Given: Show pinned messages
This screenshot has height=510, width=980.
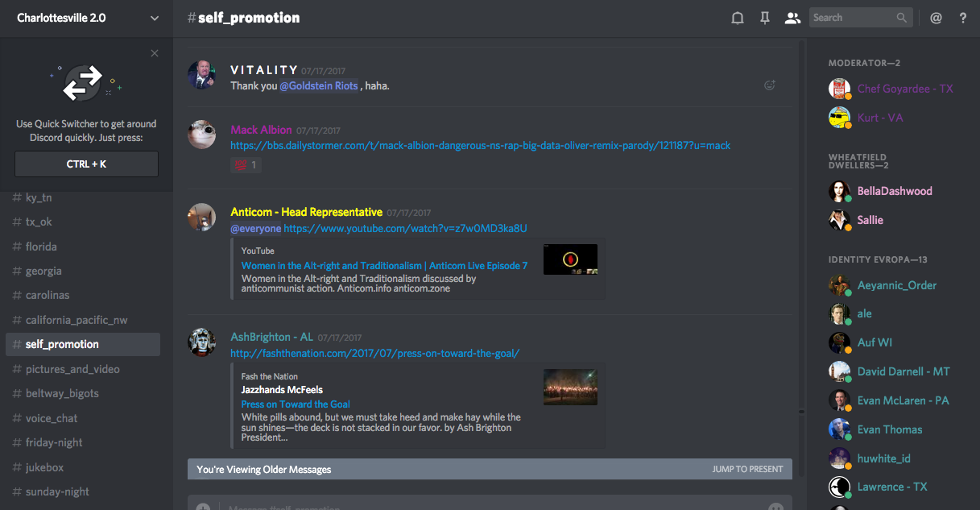Looking at the screenshot, I should (765, 18).
